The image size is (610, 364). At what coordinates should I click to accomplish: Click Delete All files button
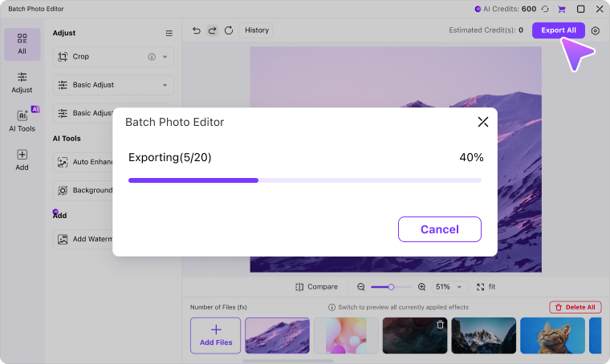(575, 307)
